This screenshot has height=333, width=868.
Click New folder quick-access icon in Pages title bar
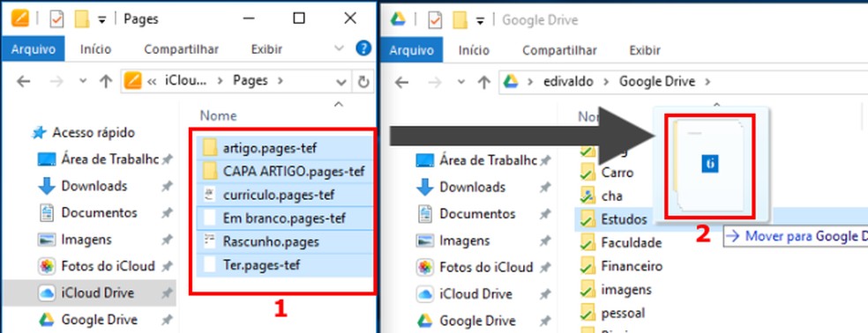[82, 19]
